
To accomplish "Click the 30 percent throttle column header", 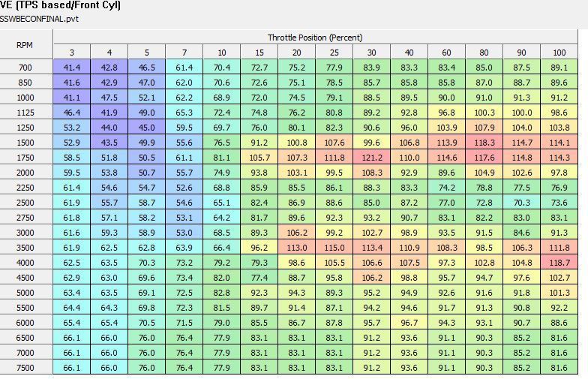I will [x=371, y=52].
